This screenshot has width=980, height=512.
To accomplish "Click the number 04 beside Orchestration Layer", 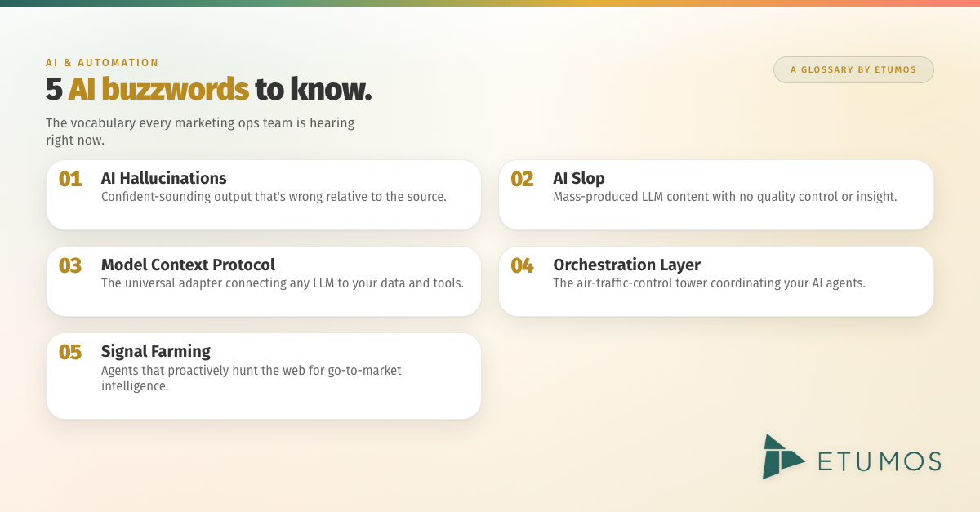I will 522,265.
